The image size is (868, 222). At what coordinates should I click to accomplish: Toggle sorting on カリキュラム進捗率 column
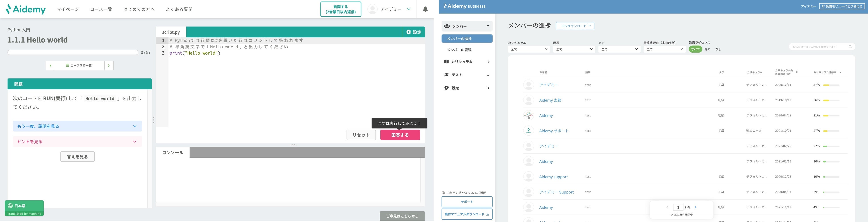coord(839,72)
